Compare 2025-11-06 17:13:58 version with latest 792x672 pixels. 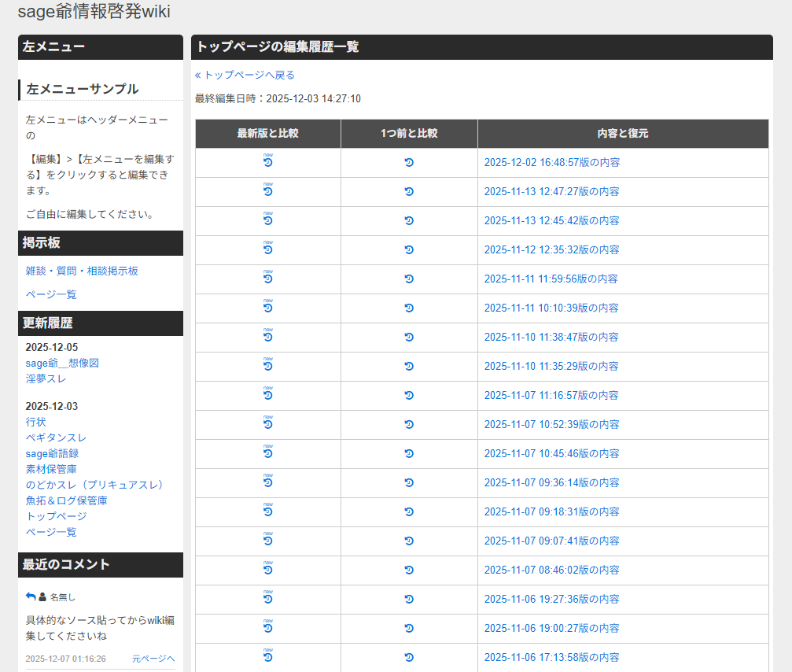coord(267,657)
